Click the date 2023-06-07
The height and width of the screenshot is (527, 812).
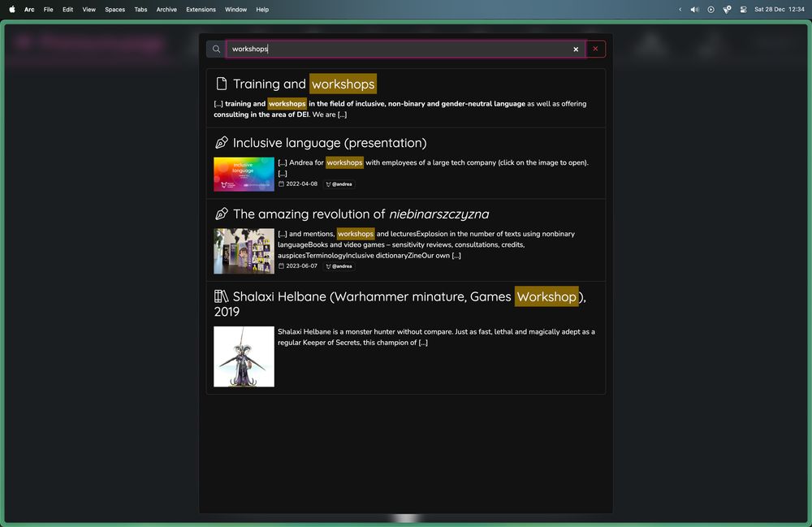(x=301, y=266)
